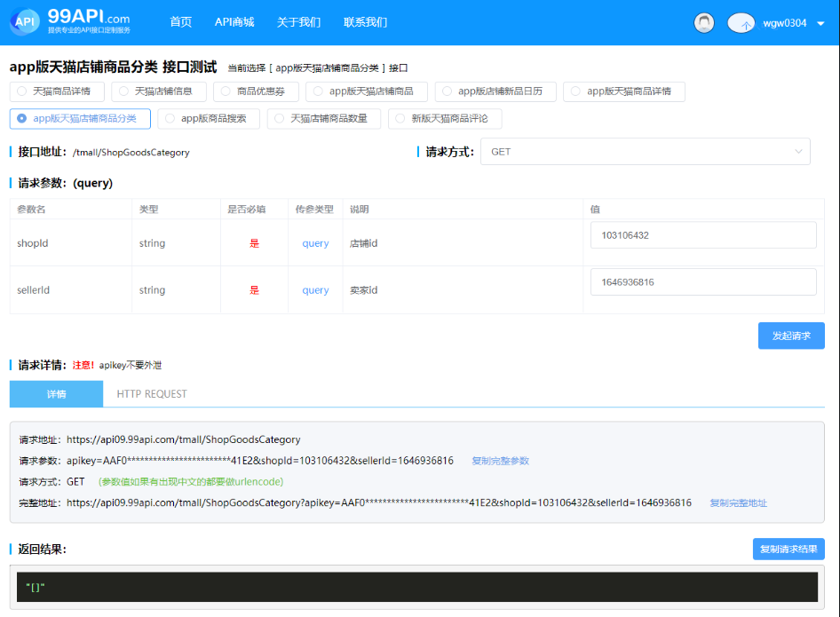Select the app版天猫店铺商品分类 radio option
The height and width of the screenshot is (617, 840).
(x=80, y=118)
